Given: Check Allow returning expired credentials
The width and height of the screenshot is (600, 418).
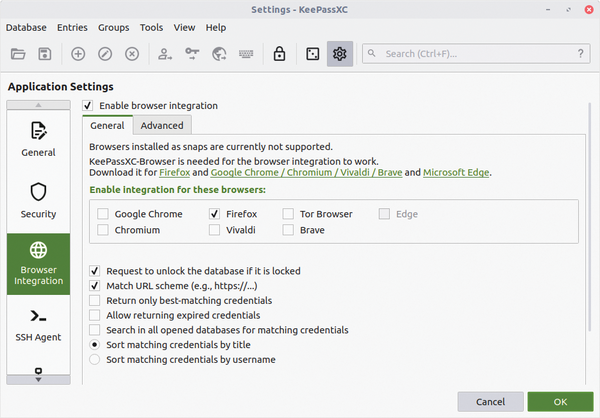Looking at the screenshot, I should (x=95, y=315).
